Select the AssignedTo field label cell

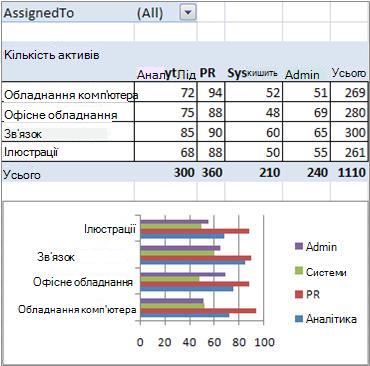(68, 13)
